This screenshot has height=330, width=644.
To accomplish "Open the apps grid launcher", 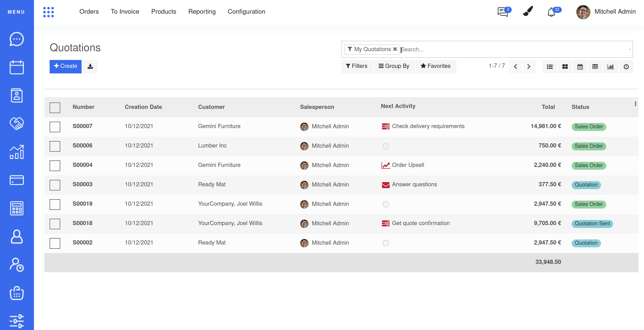I will (x=49, y=12).
